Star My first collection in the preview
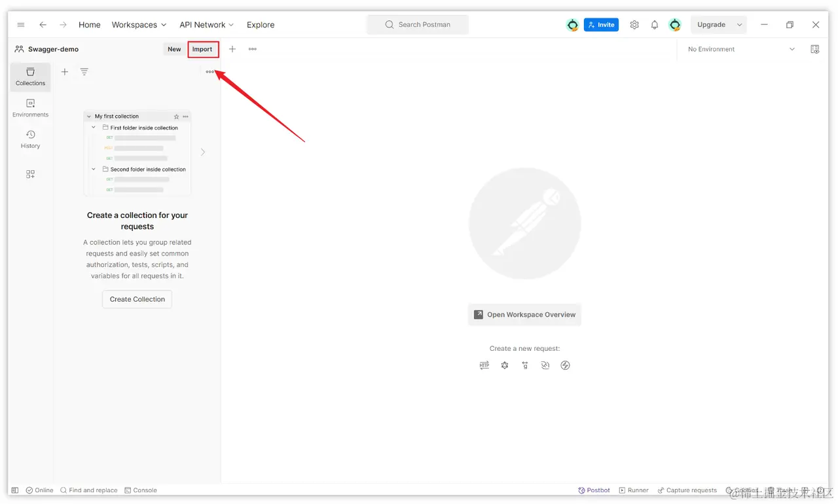The image size is (838, 504). [x=176, y=117]
